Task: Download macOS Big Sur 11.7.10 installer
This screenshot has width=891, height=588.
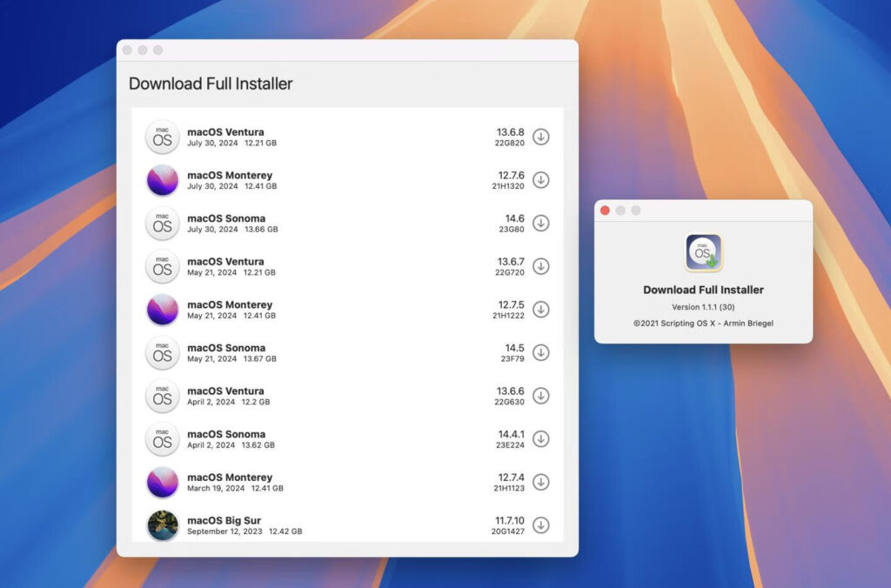Action: pyautogui.click(x=542, y=525)
